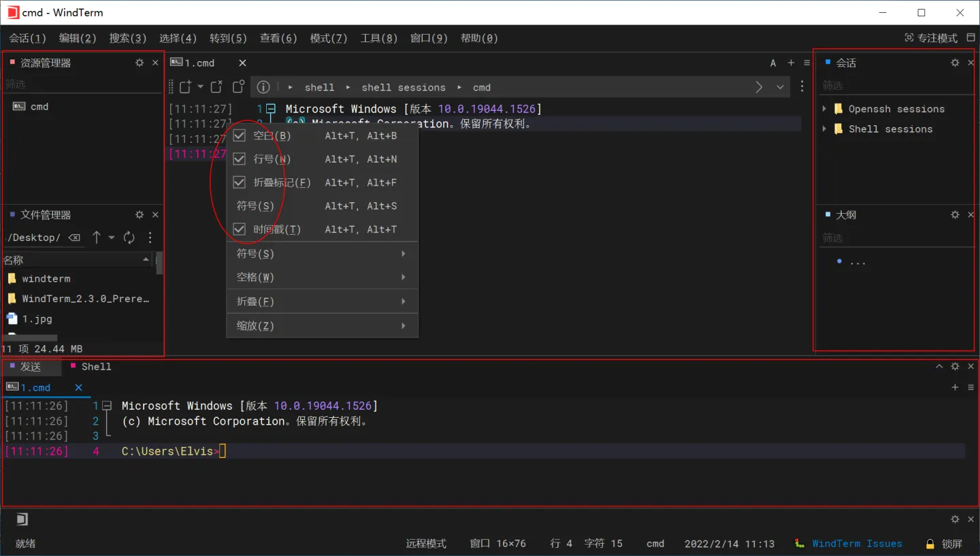
Task: Toggle the 行号(N) checkbox
Action: (239, 159)
